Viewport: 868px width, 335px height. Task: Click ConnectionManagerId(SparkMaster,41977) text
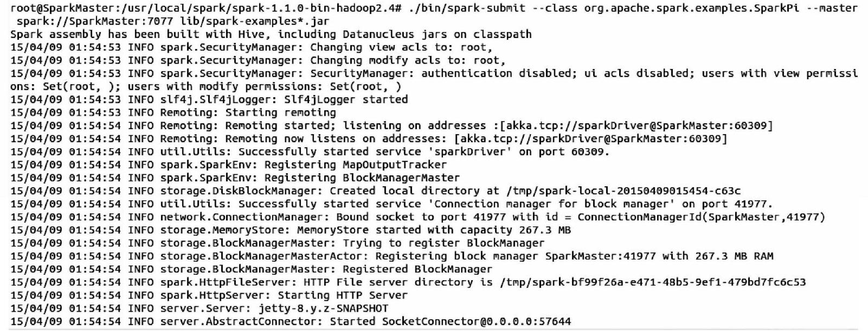click(x=701, y=217)
